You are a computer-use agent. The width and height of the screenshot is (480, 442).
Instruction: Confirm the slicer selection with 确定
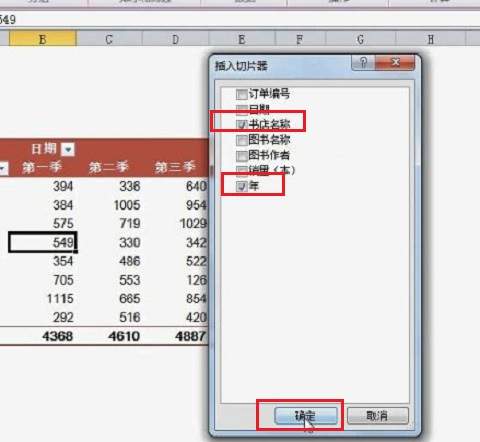tap(306, 416)
